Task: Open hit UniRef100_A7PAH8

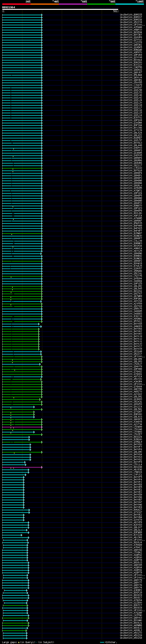Action: [131, 27]
